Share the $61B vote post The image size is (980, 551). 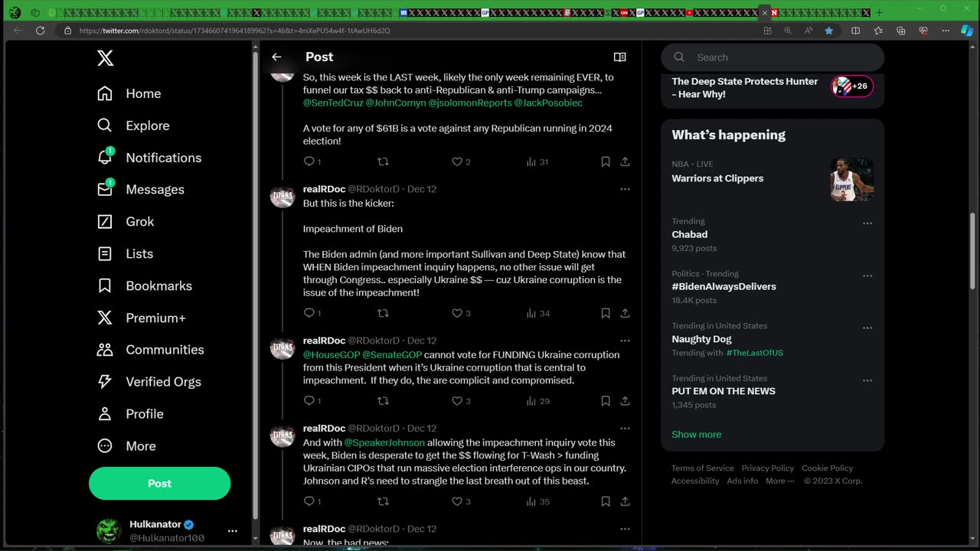click(625, 161)
